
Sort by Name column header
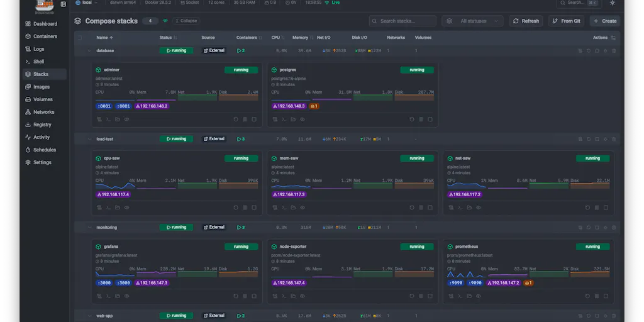pos(104,38)
